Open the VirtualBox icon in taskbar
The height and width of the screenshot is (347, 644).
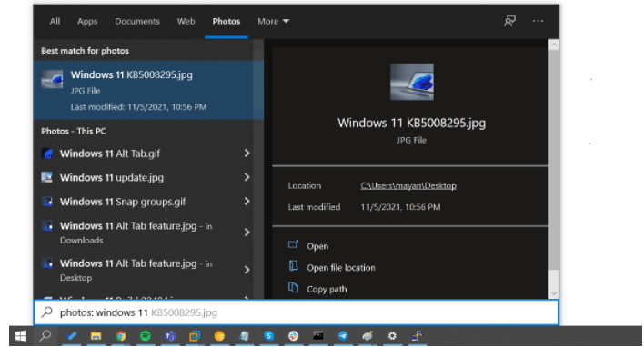(195, 336)
